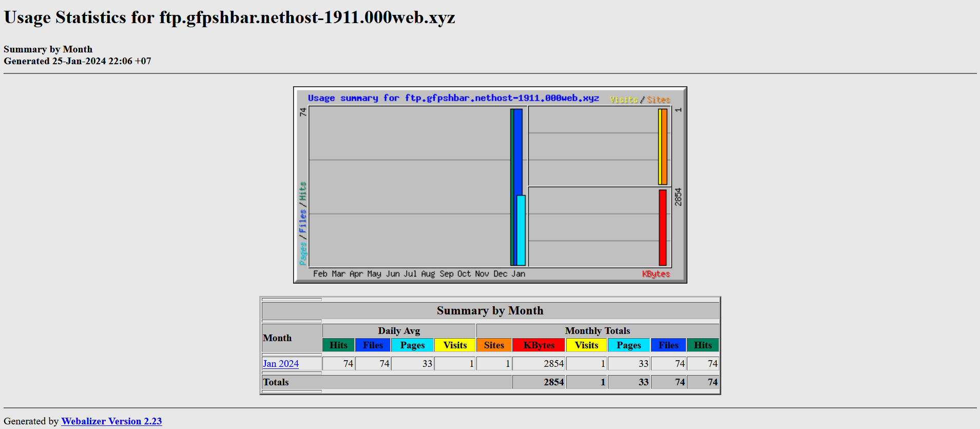The image size is (980, 429).
Task: Click 2854 KBytes cell in Jan 2024 row
Action: (x=539, y=364)
